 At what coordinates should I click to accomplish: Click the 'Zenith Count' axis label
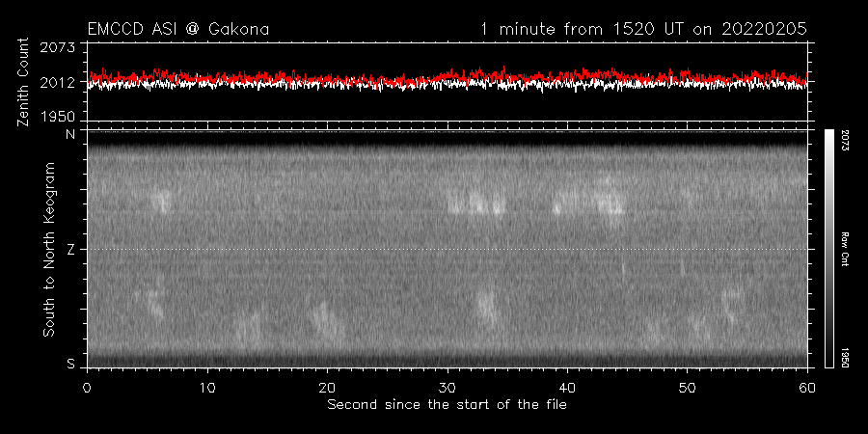[x=23, y=83]
